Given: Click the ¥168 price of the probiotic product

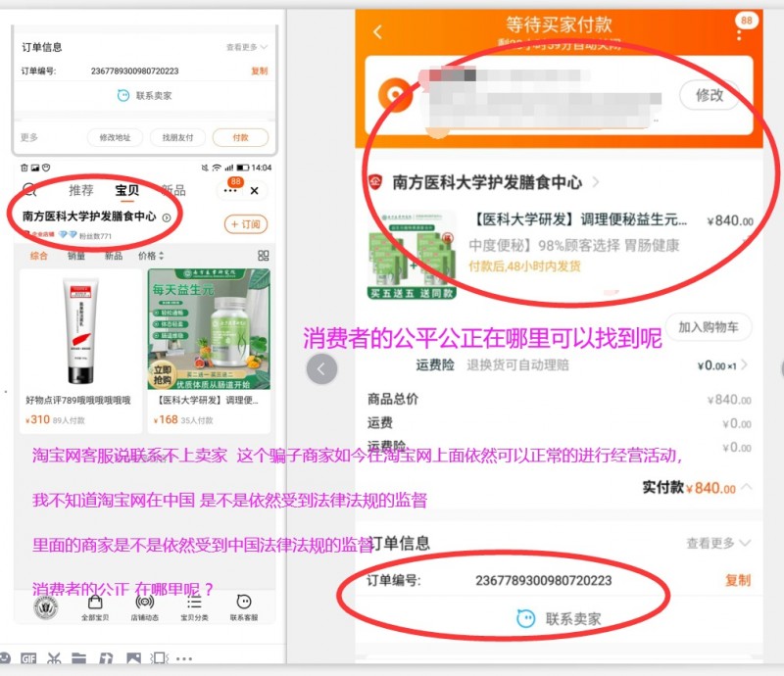Looking at the screenshot, I should pyautogui.click(x=166, y=420).
